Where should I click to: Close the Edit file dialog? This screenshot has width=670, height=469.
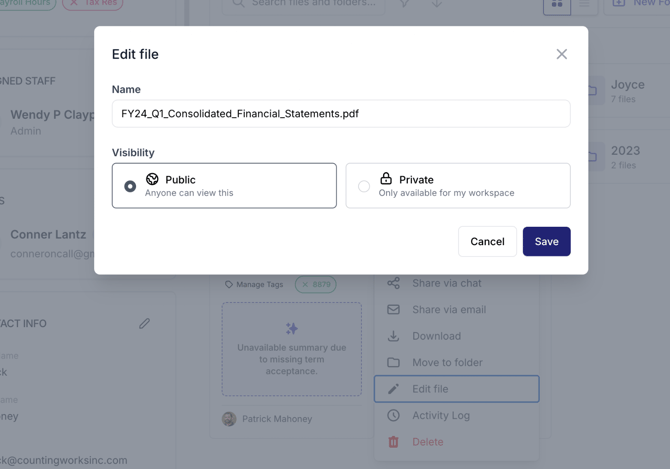point(562,54)
